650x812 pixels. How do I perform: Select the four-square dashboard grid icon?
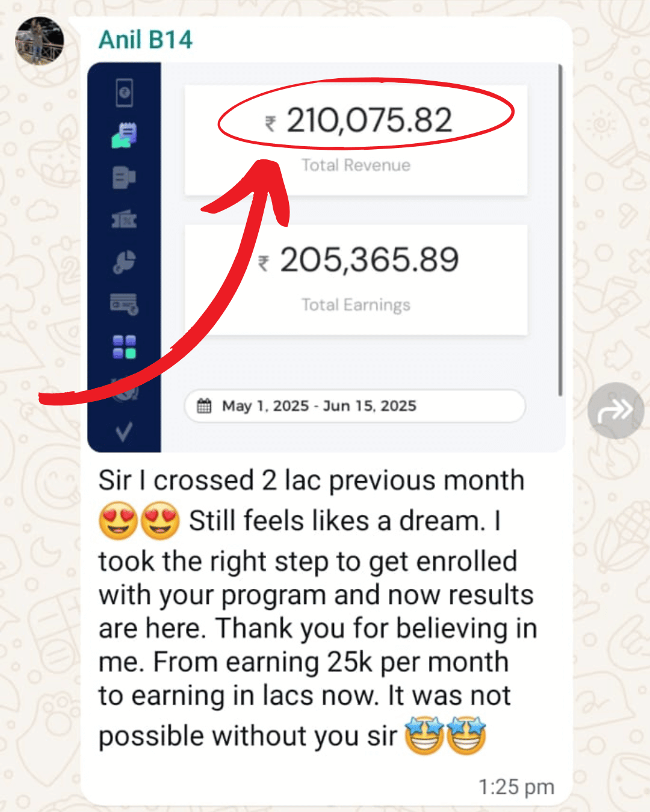pos(124,347)
